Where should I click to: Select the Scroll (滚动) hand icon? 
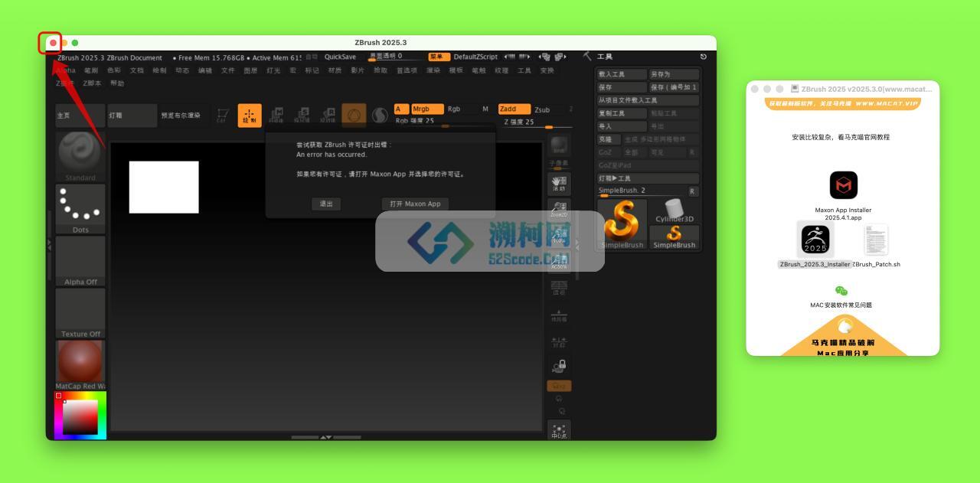click(559, 184)
